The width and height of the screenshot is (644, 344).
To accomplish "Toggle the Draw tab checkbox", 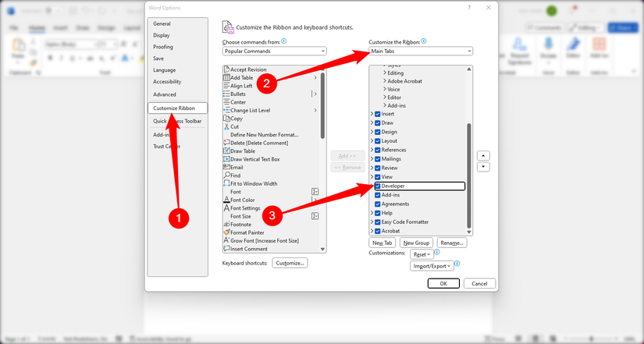I will (378, 122).
